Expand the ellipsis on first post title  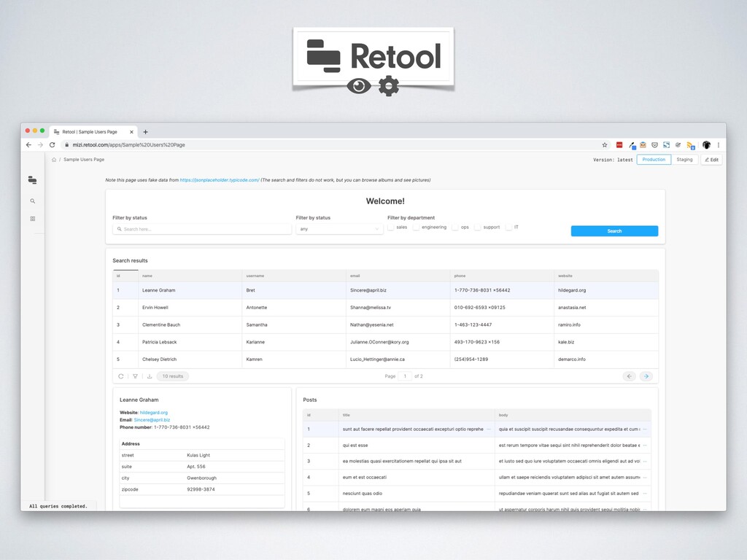pyautogui.click(x=489, y=429)
